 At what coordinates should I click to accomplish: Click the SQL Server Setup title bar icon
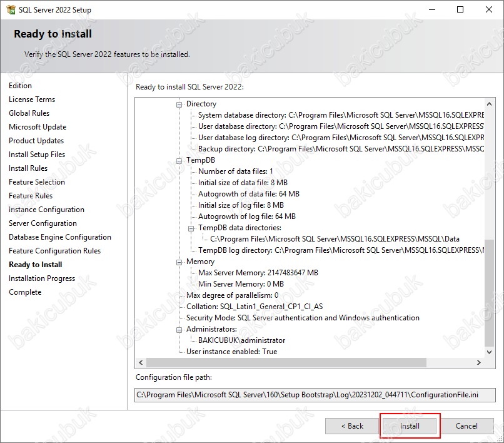coord(11,9)
